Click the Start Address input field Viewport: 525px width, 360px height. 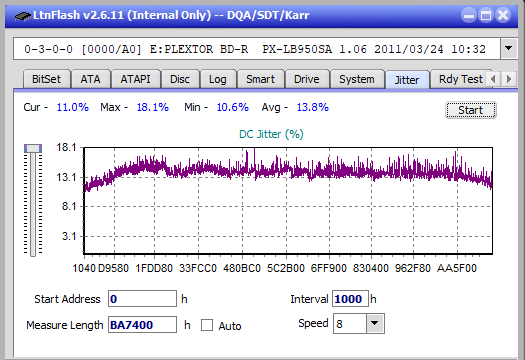click(x=142, y=299)
